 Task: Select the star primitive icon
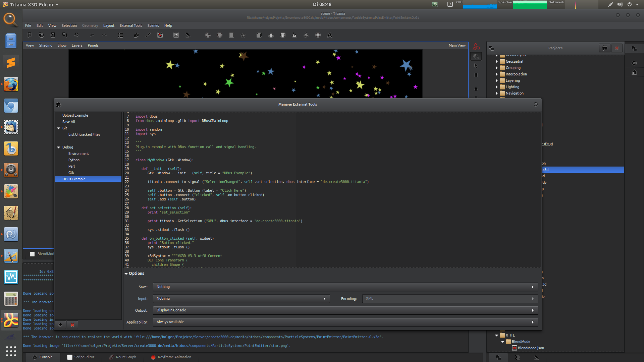[243, 35]
